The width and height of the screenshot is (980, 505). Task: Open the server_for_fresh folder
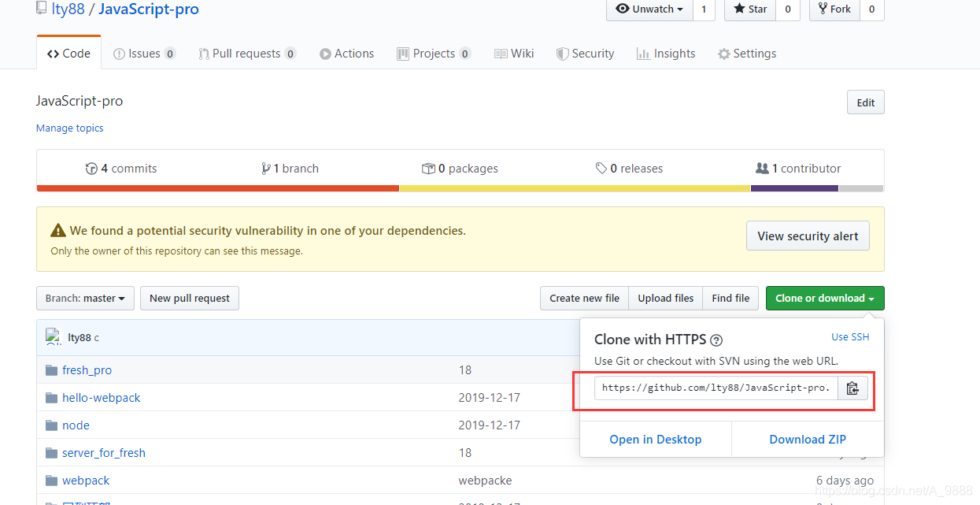(x=104, y=453)
